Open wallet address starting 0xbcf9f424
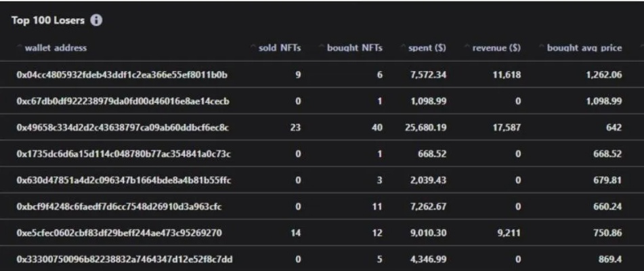The image size is (644, 271). click(x=119, y=207)
